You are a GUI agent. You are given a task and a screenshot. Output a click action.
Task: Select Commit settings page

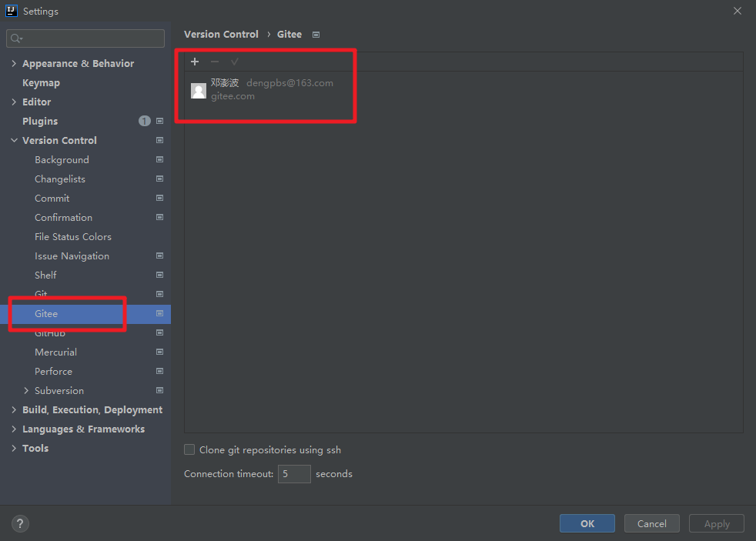click(52, 199)
